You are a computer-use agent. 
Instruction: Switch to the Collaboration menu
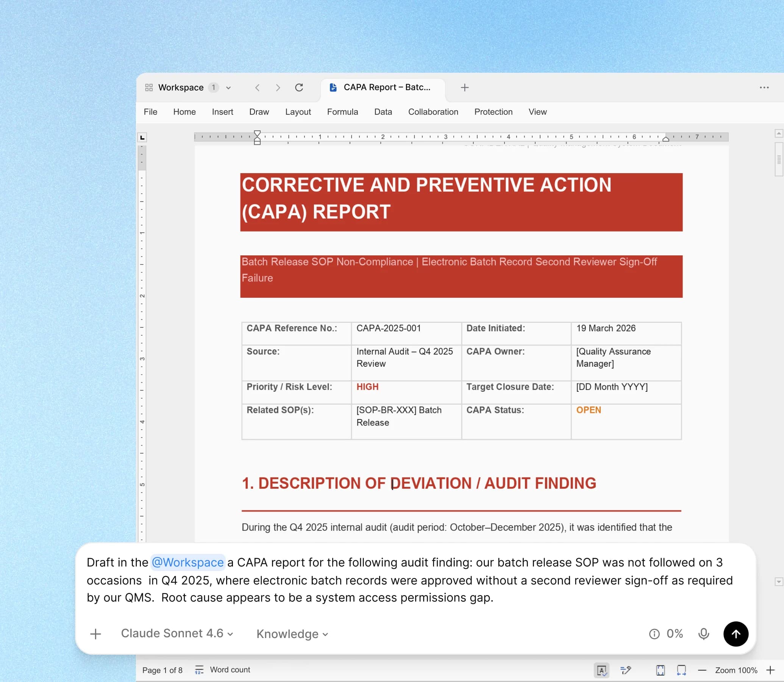pos(433,112)
